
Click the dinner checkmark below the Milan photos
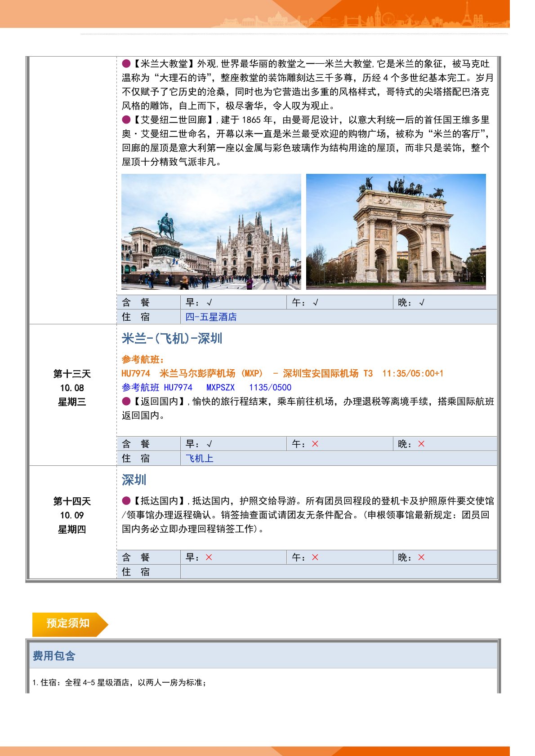[x=421, y=302]
